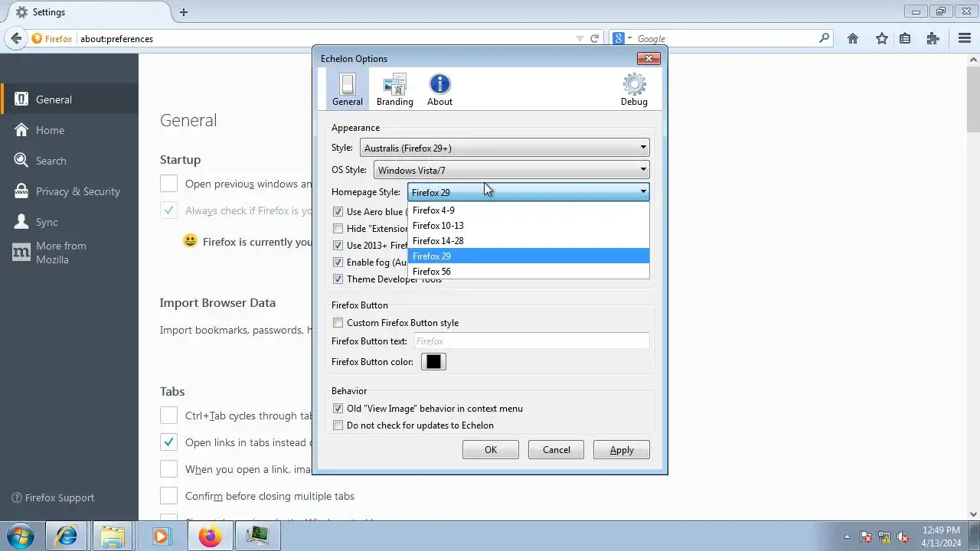Viewport: 980px width, 551px height.
Task: Toggle Old "View Image" behavior checkbox
Action: point(338,409)
